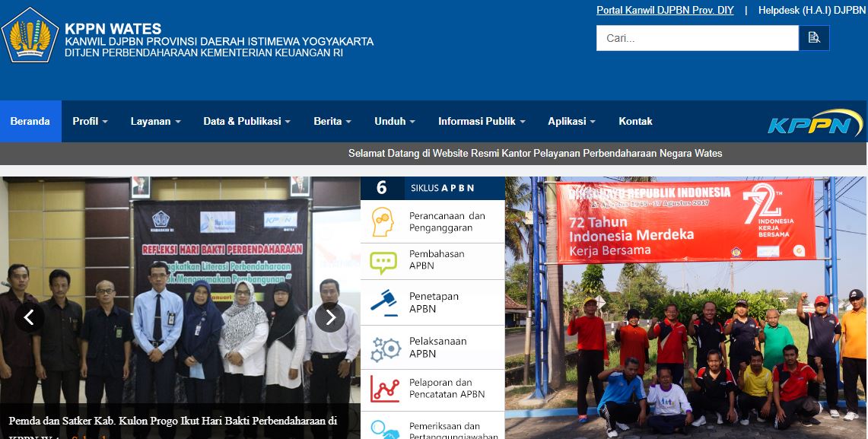Viewport: 868px width, 439px height.
Task: Click the Selamat Datang welcome ticker text
Action: pos(536,154)
